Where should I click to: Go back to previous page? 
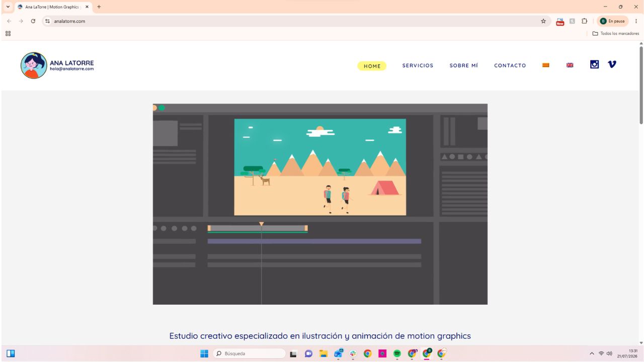pyautogui.click(x=9, y=21)
